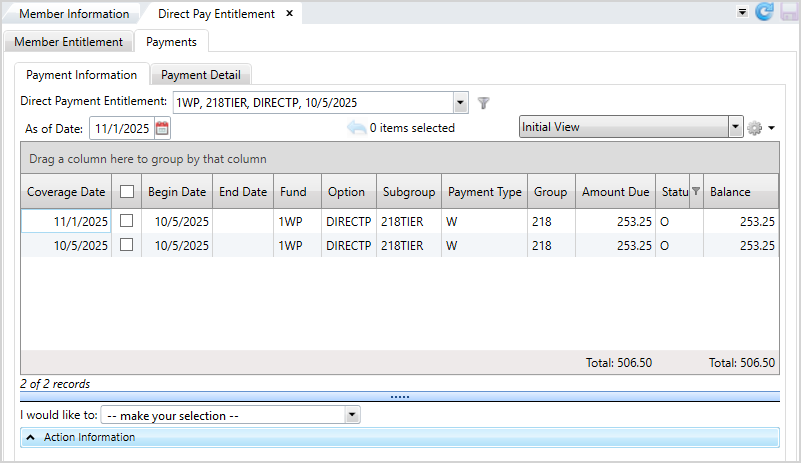Open the As of Date calendar picker

(162, 128)
